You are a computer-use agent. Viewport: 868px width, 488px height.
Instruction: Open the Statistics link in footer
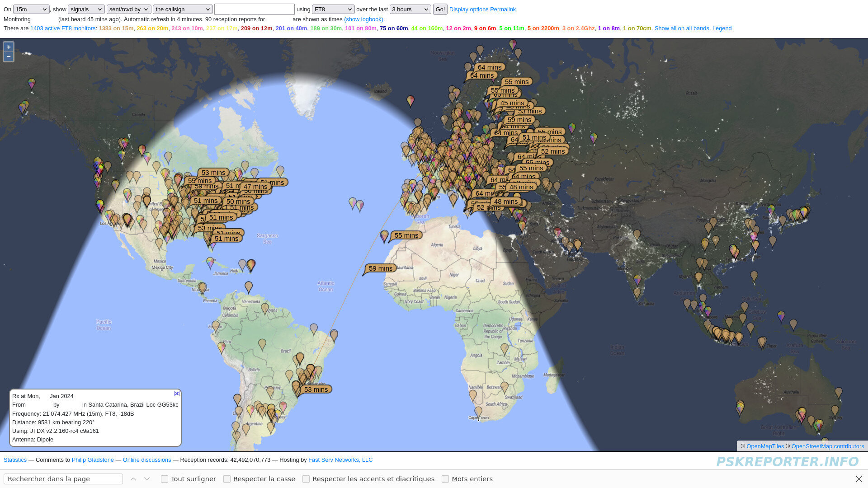15,460
